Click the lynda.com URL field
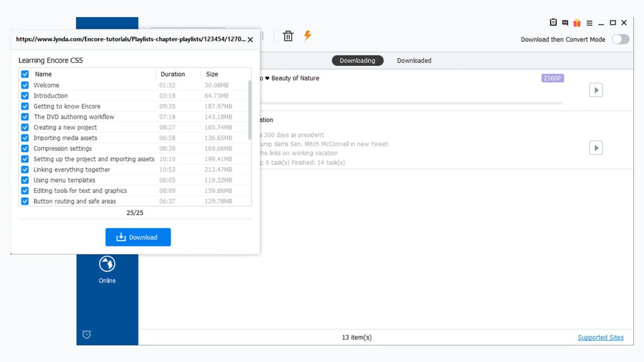 pyautogui.click(x=131, y=39)
